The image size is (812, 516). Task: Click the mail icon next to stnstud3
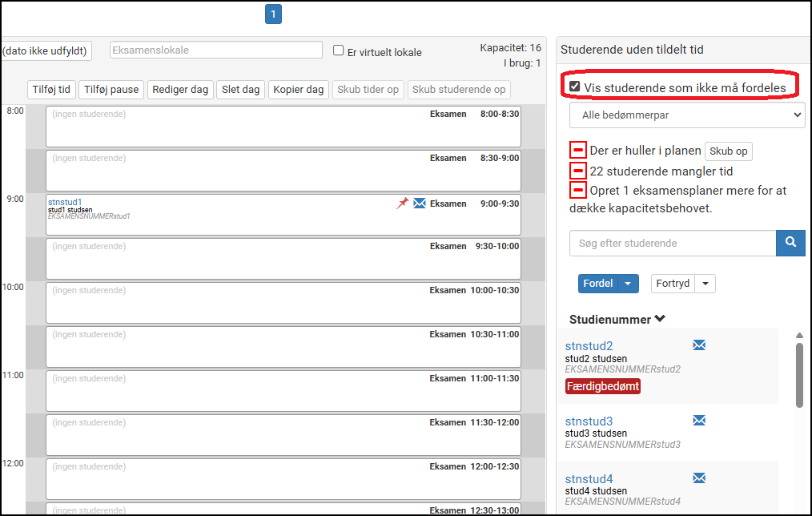[x=699, y=421]
